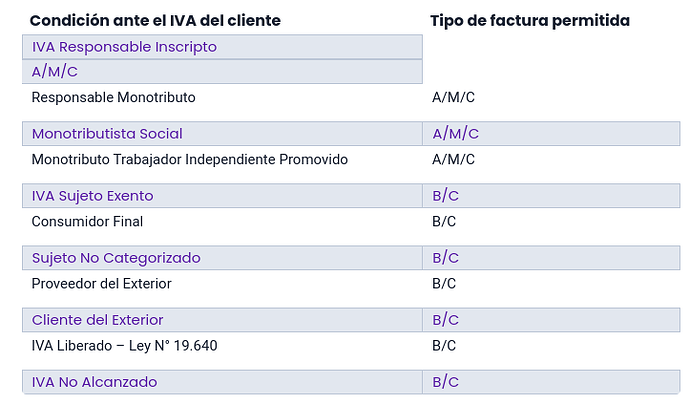
Task: Select "Monotributo Trabajador Independiente Promovido" cell
Action: click(x=190, y=159)
